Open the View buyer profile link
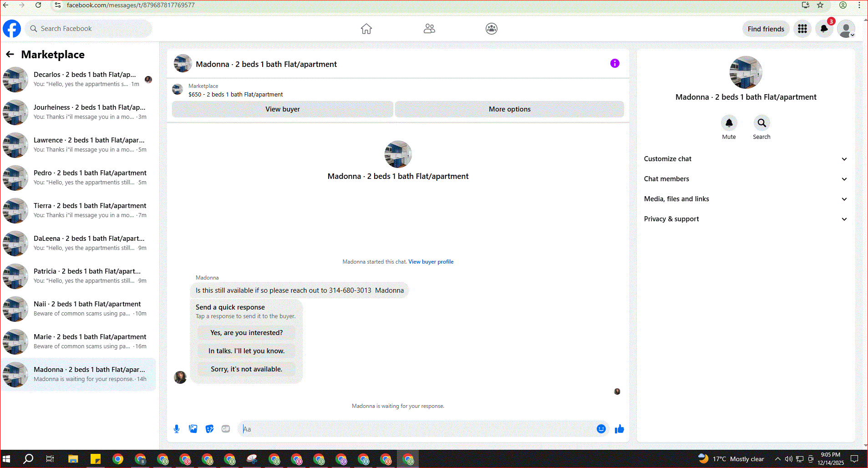 pos(431,262)
